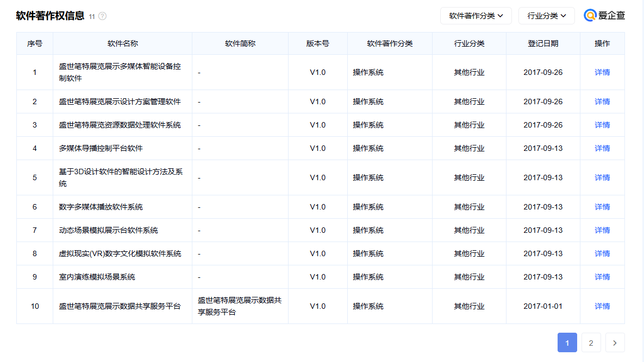Viewport: 644px width, 362px height.
Task: Open 详情 for 盛世笔特展览展示设计方案管理软件
Action: click(602, 101)
